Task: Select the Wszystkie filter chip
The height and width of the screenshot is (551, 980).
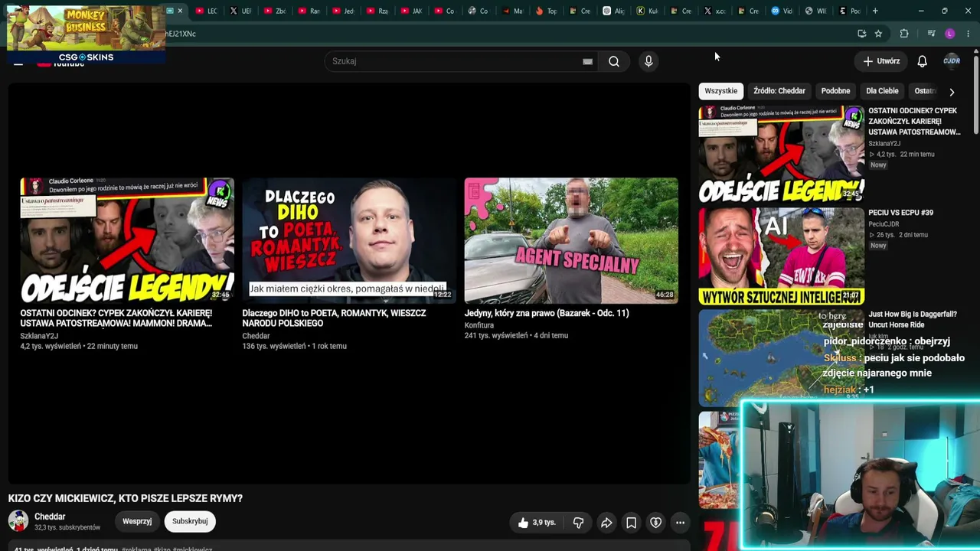Action: tap(721, 91)
